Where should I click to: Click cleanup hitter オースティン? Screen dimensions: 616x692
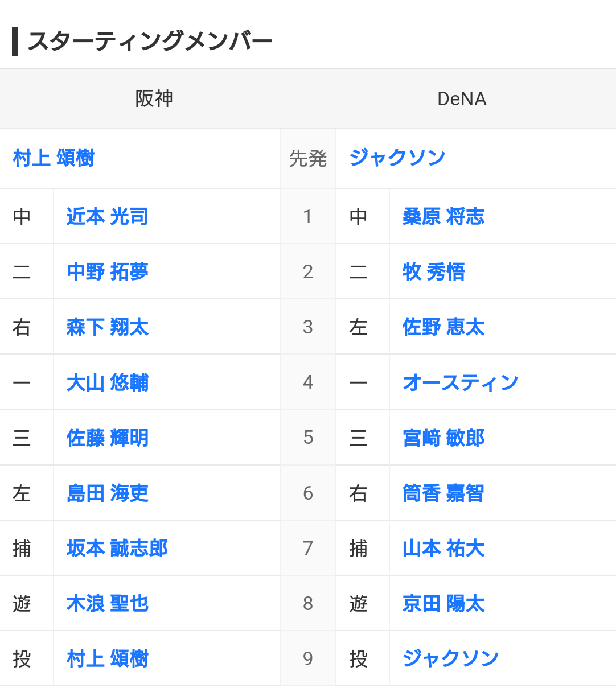460,382
